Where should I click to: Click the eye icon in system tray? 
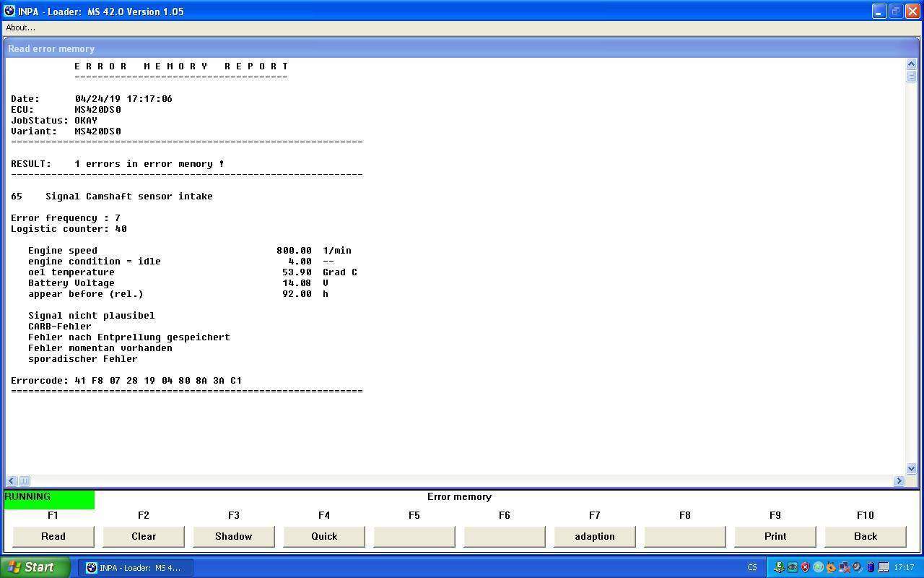click(793, 567)
